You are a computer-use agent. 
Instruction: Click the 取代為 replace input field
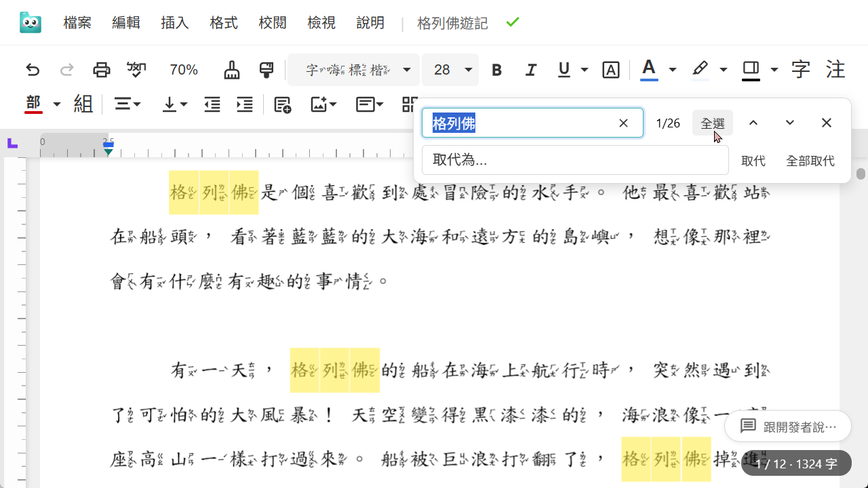click(x=575, y=160)
